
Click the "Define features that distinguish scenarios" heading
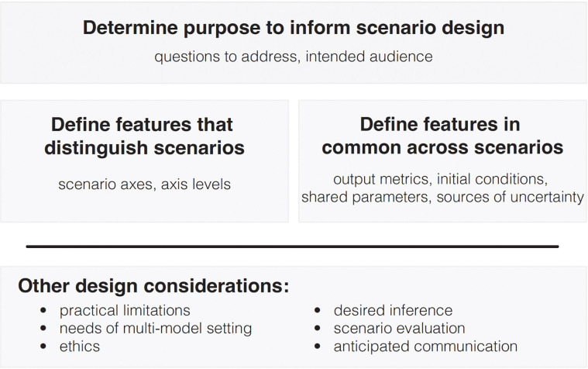[x=142, y=136]
